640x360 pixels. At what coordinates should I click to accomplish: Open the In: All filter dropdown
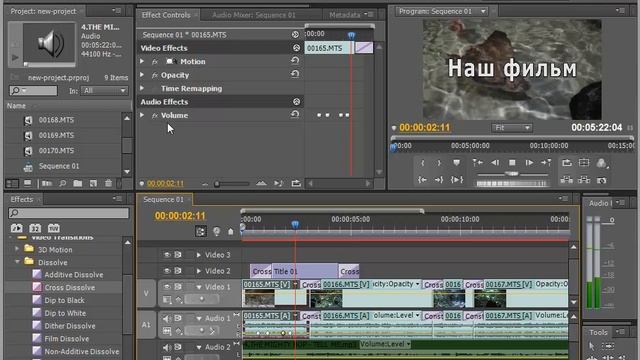[104, 91]
